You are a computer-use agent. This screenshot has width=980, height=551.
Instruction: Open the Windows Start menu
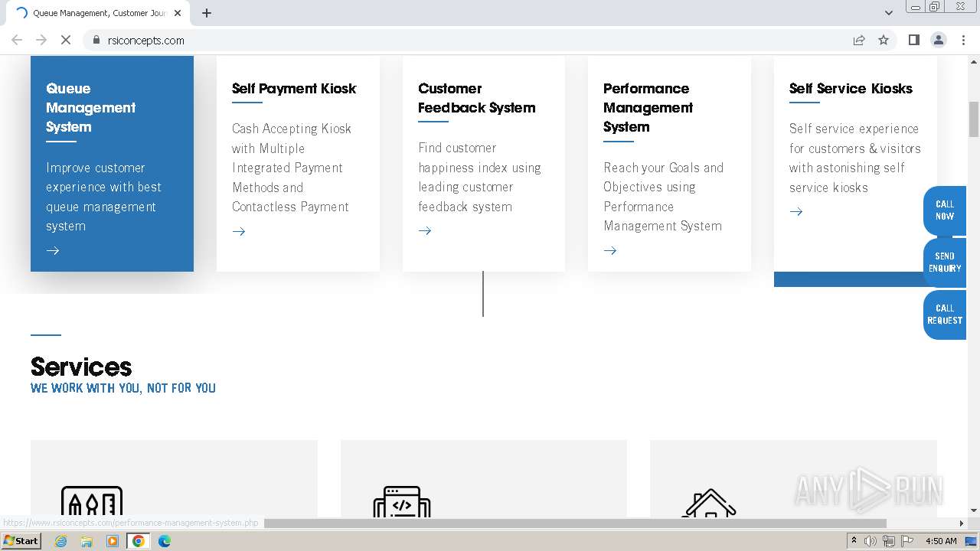[21, 541]
